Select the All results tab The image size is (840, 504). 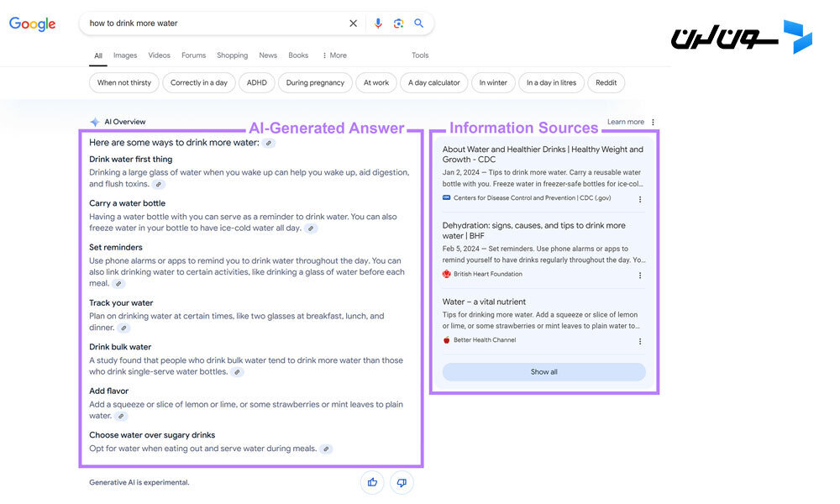98,55
